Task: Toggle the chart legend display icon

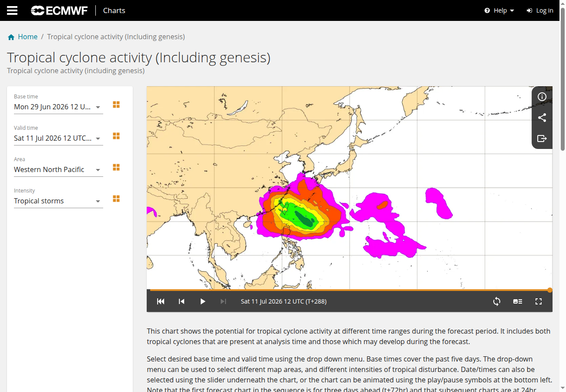Action: coord(518,301)
